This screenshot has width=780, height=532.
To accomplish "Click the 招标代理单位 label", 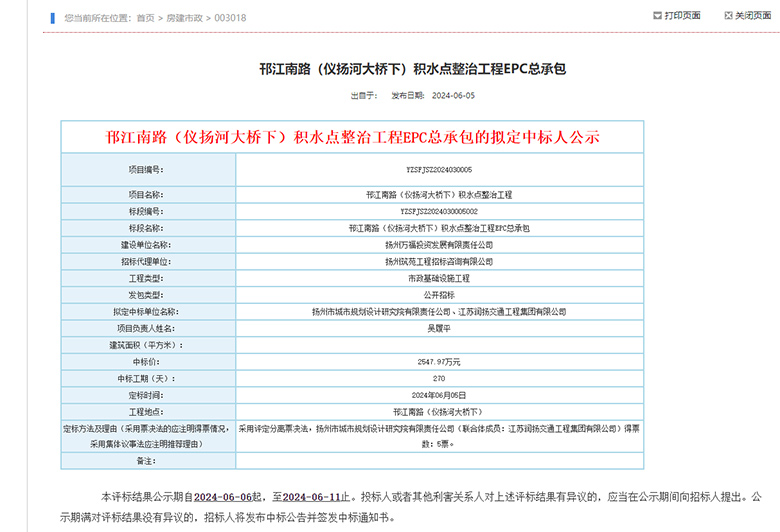I will (x=146, y=262).
